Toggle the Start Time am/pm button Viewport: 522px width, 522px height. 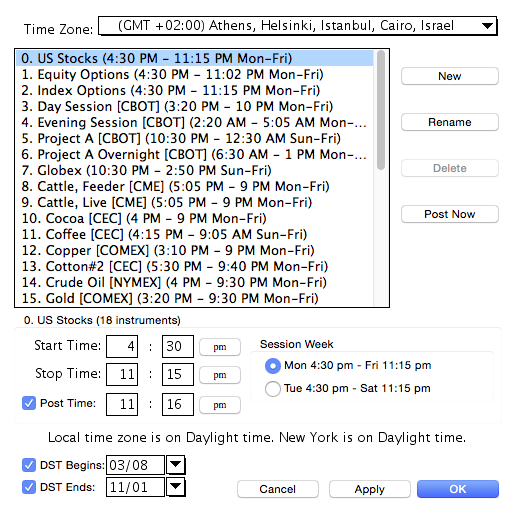(220, 347)
